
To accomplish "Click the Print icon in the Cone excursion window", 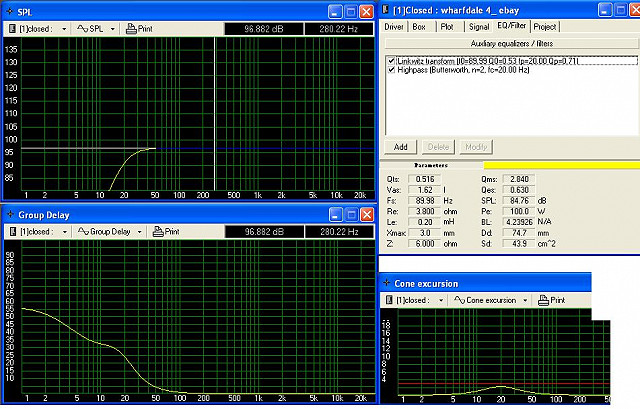I will [544, 300].
